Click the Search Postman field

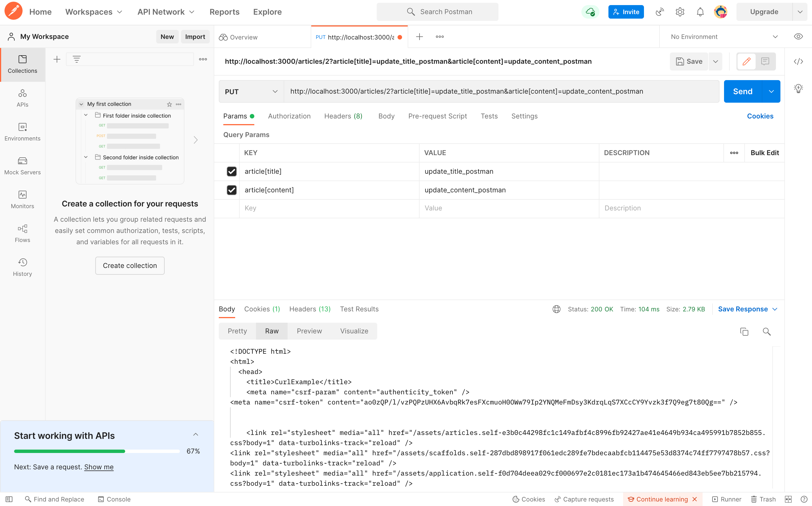(437, 12)
